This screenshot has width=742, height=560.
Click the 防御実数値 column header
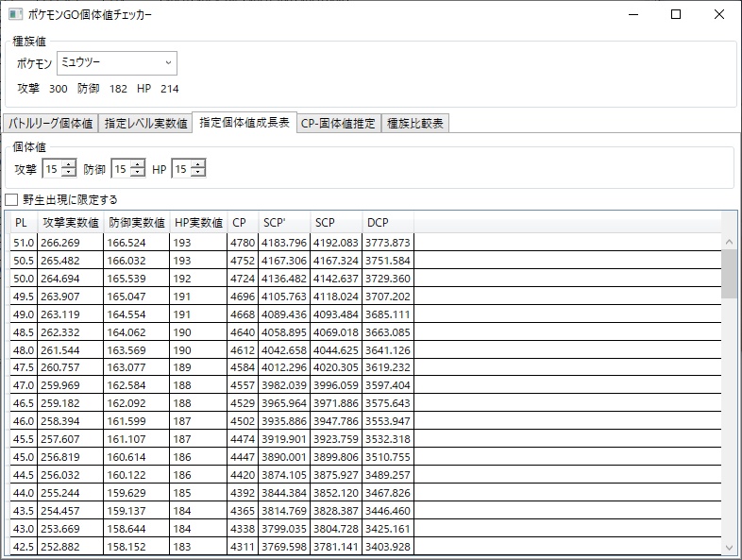137,223
